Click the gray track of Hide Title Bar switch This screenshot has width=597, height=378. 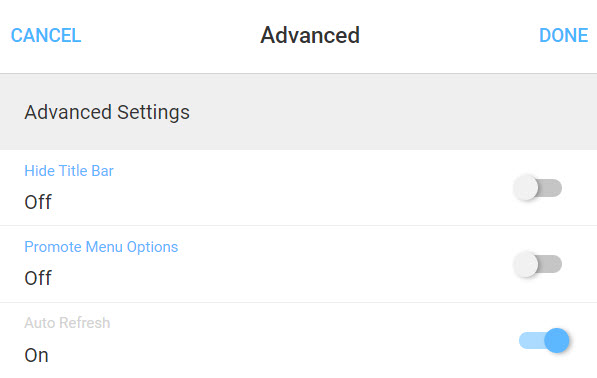coord(551,188)
